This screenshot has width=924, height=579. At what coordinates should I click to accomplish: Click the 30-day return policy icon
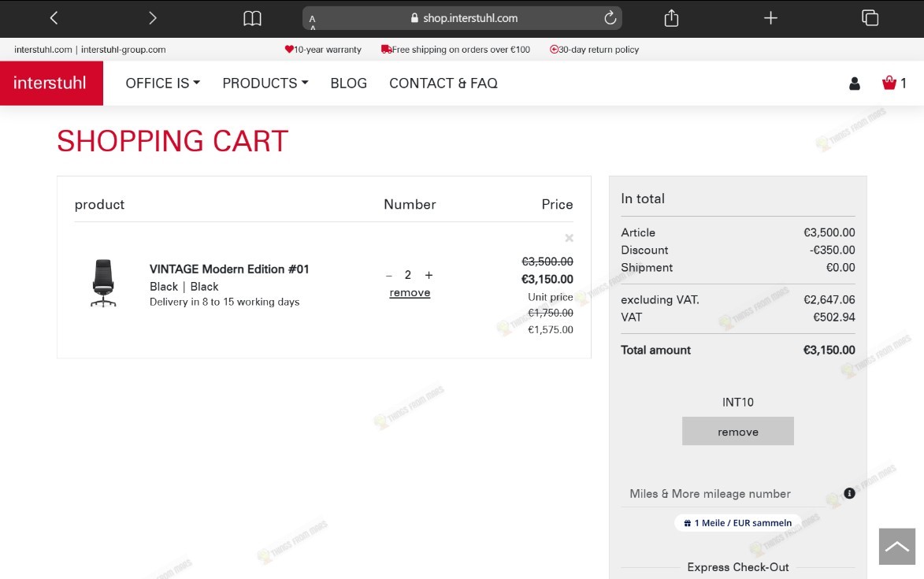click(554, 50)
